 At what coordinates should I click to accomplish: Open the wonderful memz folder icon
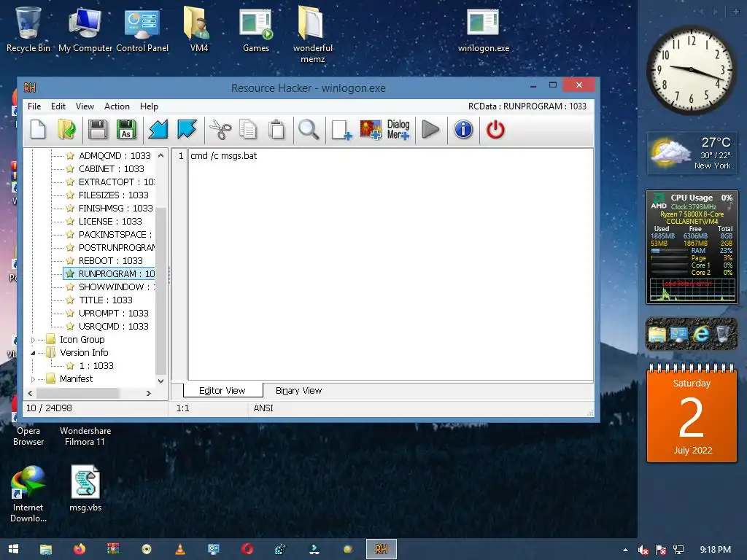(312, 34)
